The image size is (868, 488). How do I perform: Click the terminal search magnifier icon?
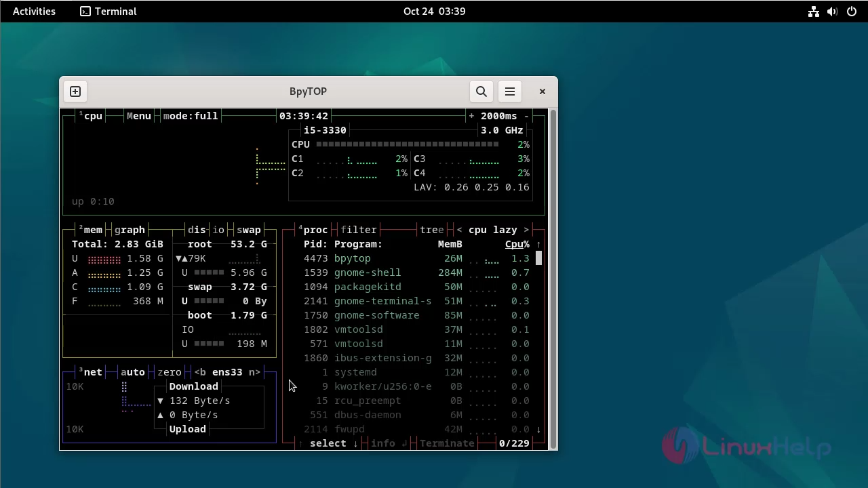[481, 91]
